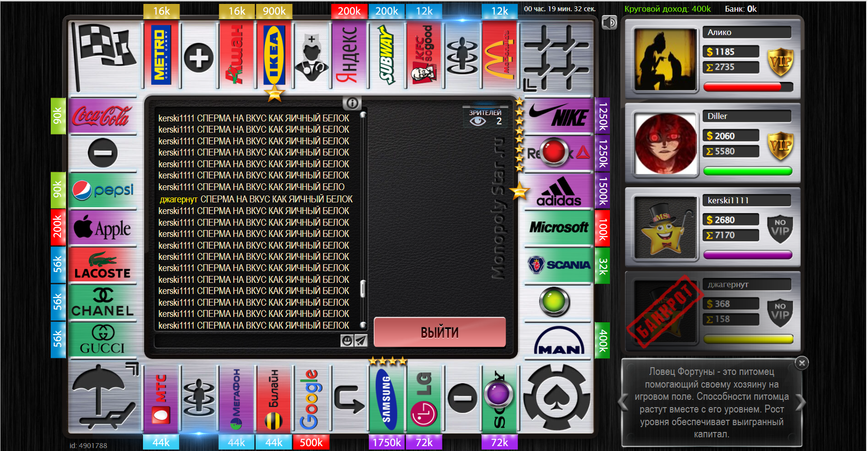The image size is (868, 451).
Task: Open player kerski1111's avatar
Action: click(x=666, y=228)
